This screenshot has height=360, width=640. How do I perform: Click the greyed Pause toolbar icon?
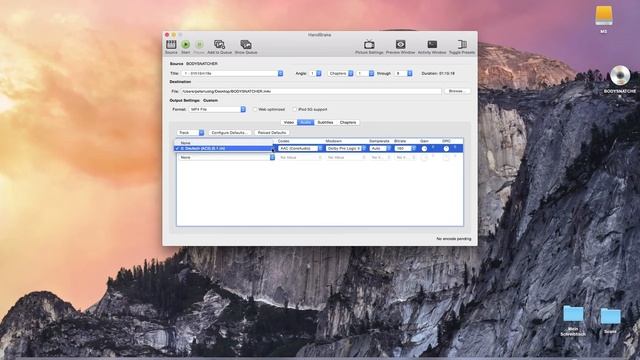pos(199,44)
